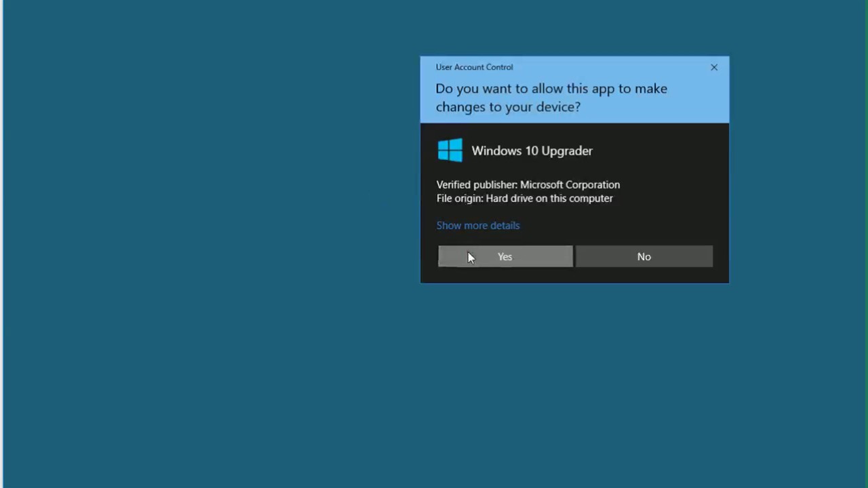Viewport: 868px width, 488px height.
Task: Click the File origin: Hard drive line
Action: pos(525,199)
